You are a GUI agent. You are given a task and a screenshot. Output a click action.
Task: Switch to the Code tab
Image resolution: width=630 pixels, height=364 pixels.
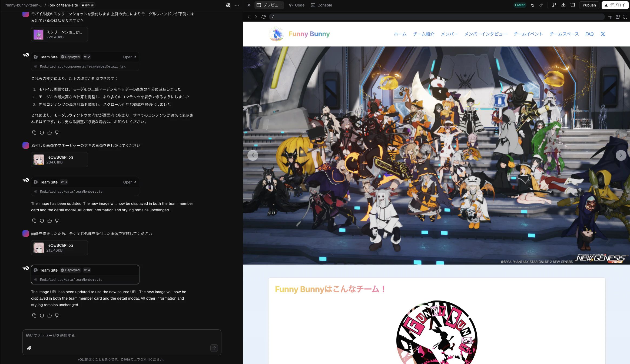(297, 5)
